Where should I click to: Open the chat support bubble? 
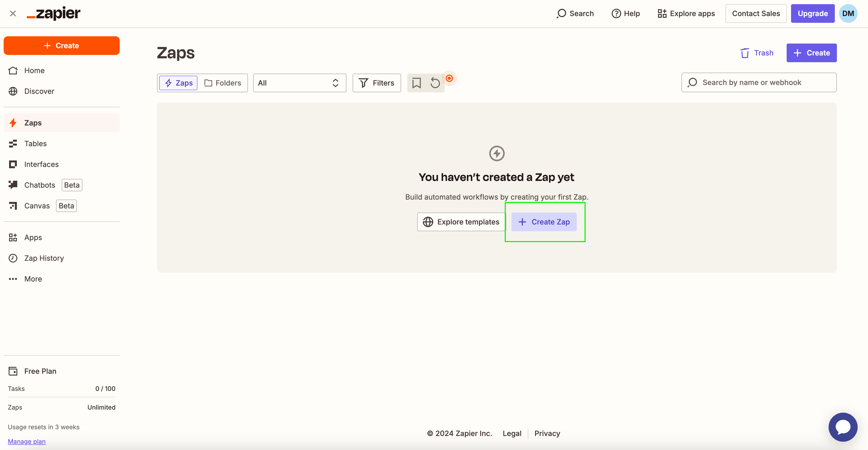[843, 427]
